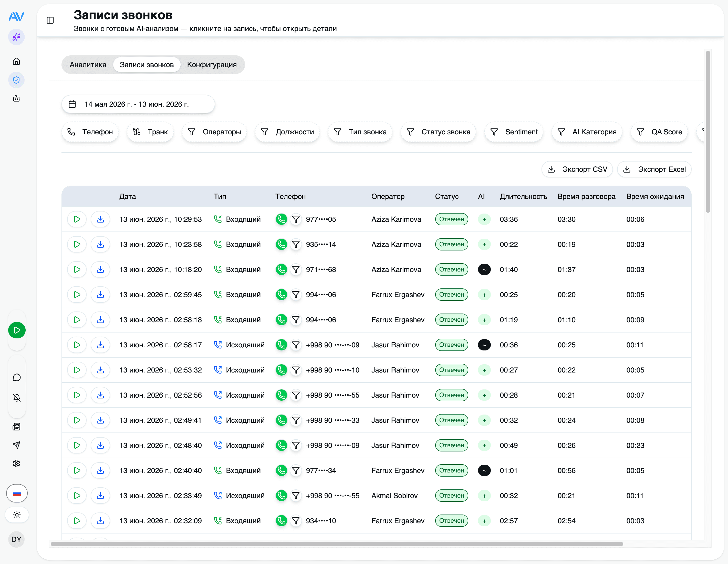Image resolution: width=728 pixels, height=564 pixels.
Task: Open the Транк filter
Action: 150,132
